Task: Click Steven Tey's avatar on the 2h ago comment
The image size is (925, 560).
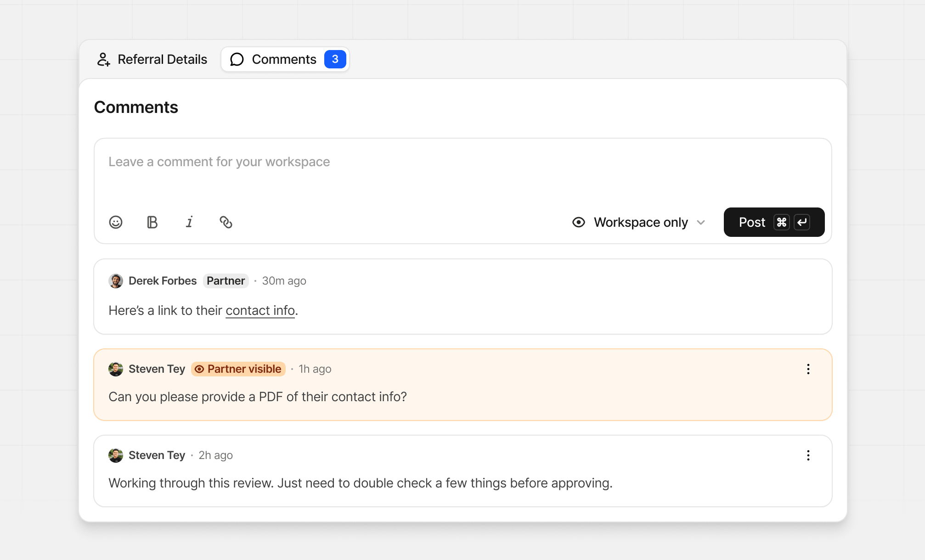Action: (x=116, y=455)
